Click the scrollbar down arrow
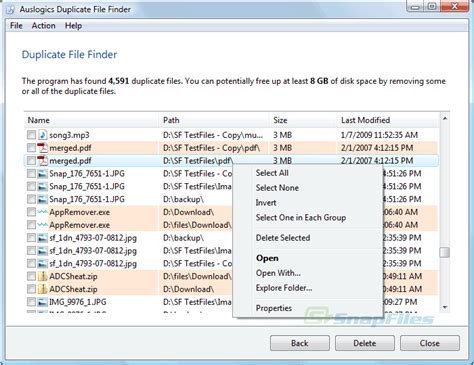 (x=445, y=307)
